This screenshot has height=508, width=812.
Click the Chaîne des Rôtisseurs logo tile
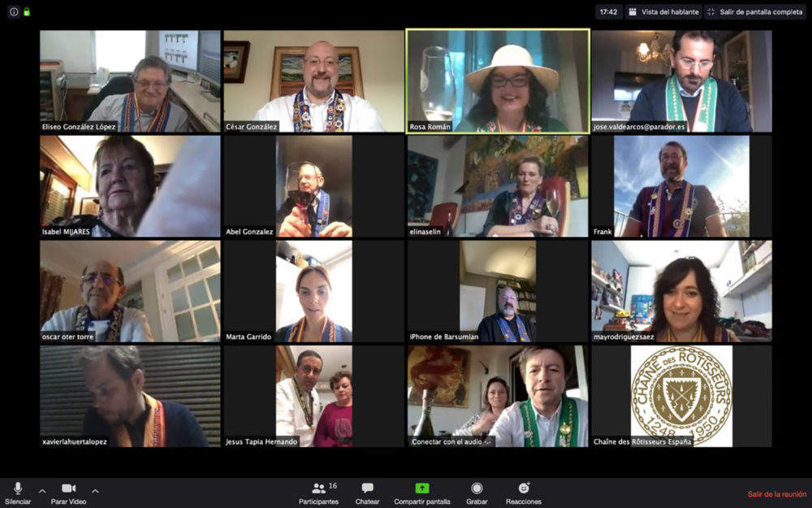click(x=681, y=396)
